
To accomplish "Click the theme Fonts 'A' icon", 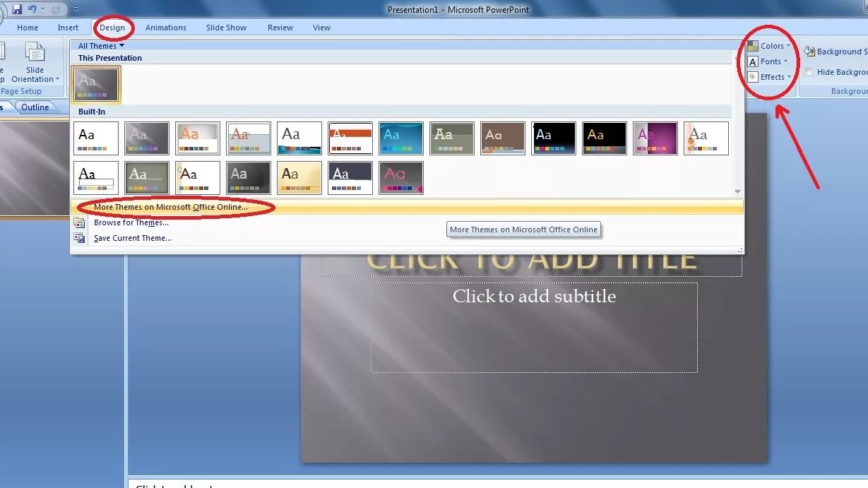I will pyautogui.click(x=753, y=61).
